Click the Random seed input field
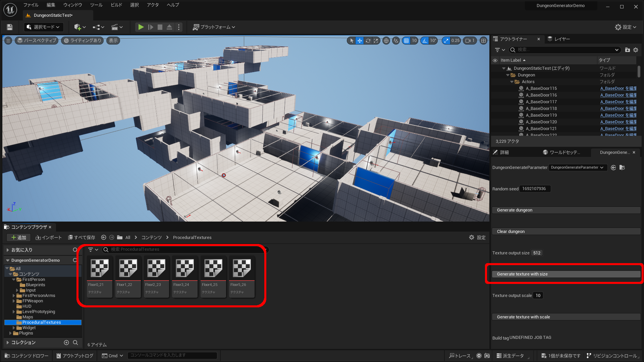Image resolution: width=644 pixels, height=362 pixels. [x=535, y=189]
